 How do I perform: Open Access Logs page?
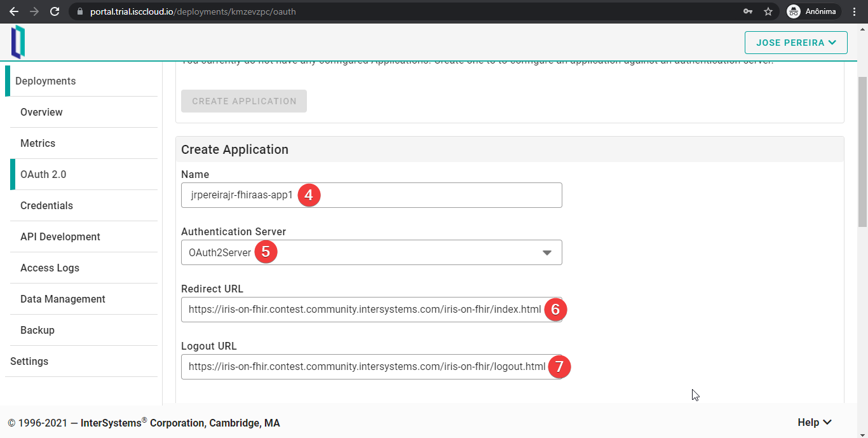pos(84,268)
